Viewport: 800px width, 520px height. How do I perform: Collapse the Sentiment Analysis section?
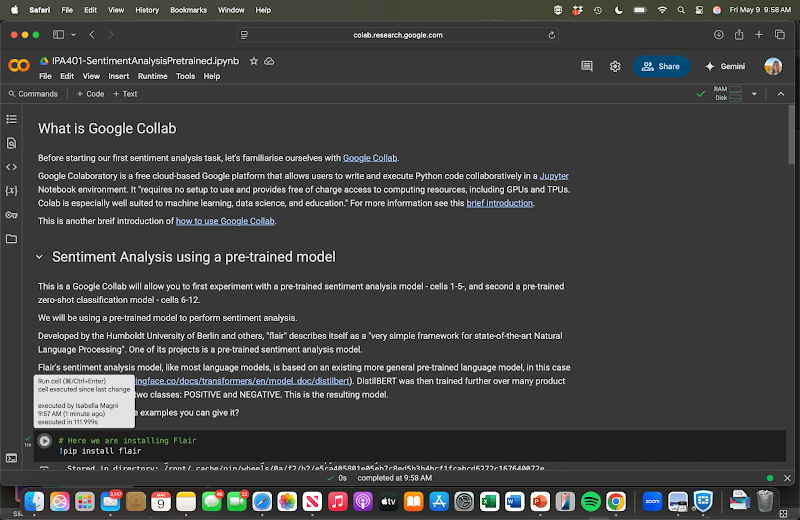[x=39, y=257]
